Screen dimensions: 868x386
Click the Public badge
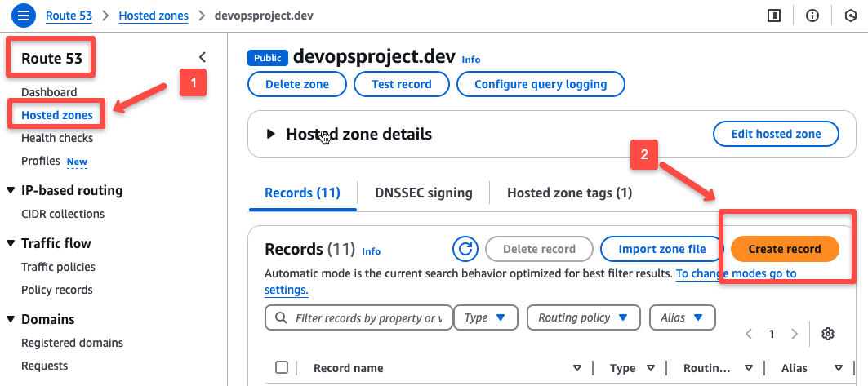[x=268, y=57]
